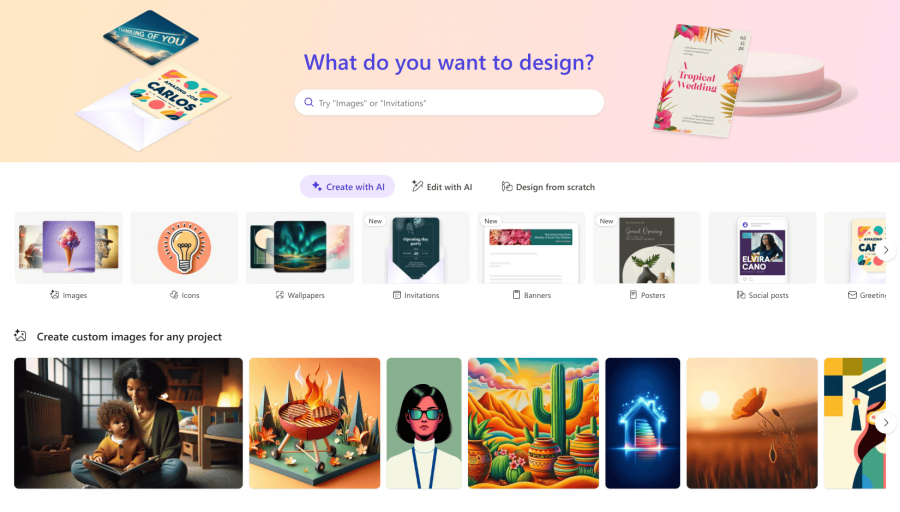This screenshot has width=900, height=512.
Task: Select the barbecue grill sample image
Action: point(315,423)
